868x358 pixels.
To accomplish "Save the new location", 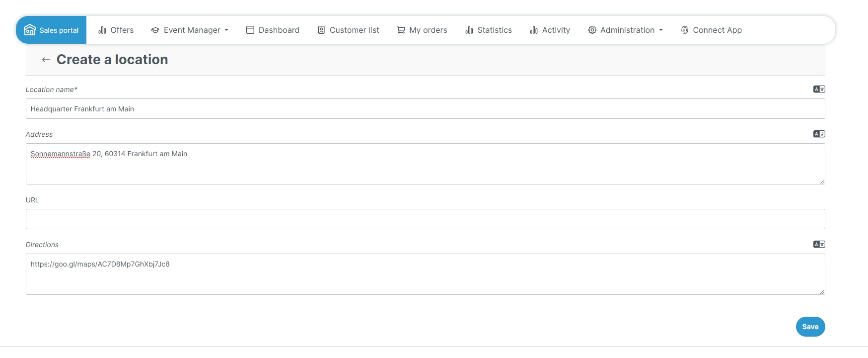I will [x=810, y=327].
